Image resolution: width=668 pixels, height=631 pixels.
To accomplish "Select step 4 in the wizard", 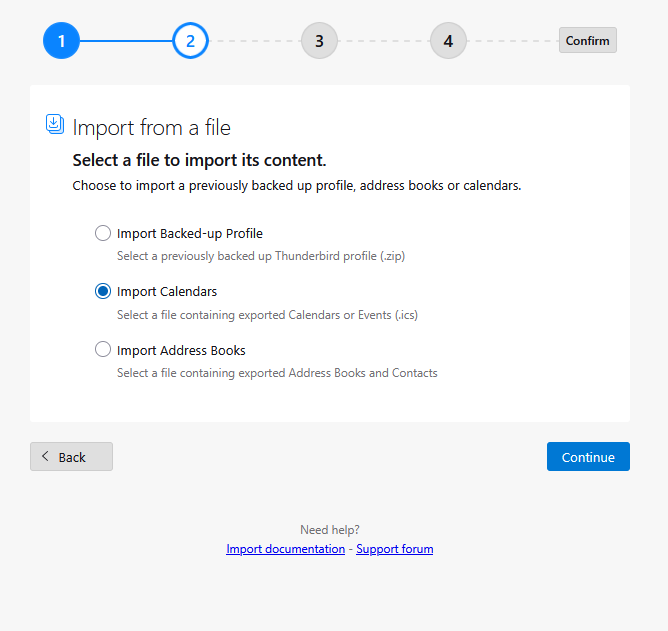I will coord(448,41).
